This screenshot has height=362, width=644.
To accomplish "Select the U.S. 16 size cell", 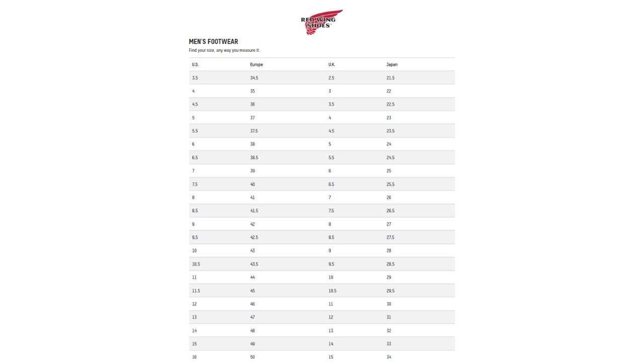I will 194,357.
